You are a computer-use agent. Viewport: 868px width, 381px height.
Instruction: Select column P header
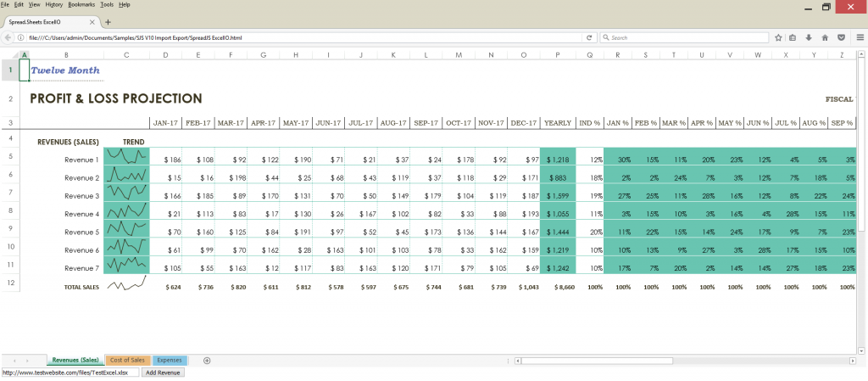click(x=557, y=55)
